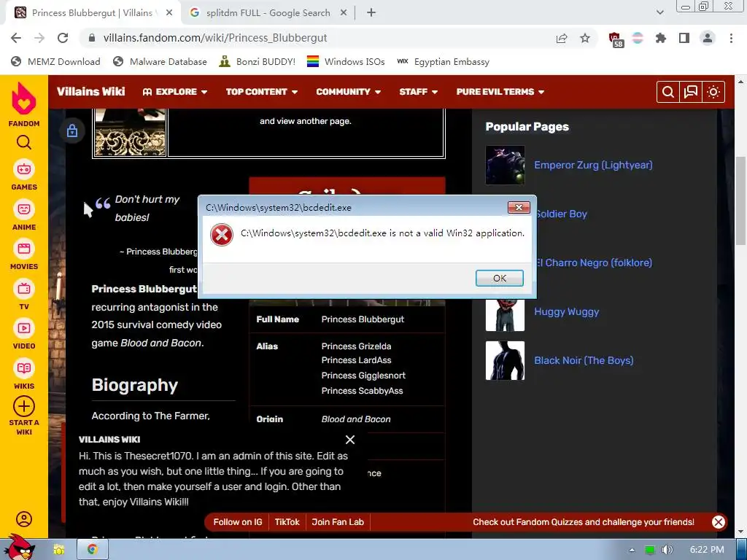Open the Bonzi BUDDY! bookmark
Image resolution: width=747 pixels, height=560 pixels.
(258, 62)
